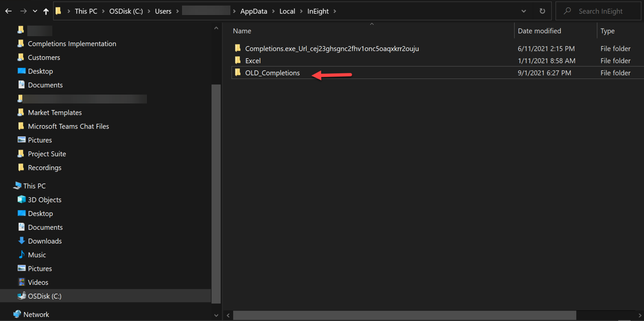644x321 pixels.
Task: Click the AppData breadcrumb in address bar
Action: pyautogui.click(x=253, y=11)
